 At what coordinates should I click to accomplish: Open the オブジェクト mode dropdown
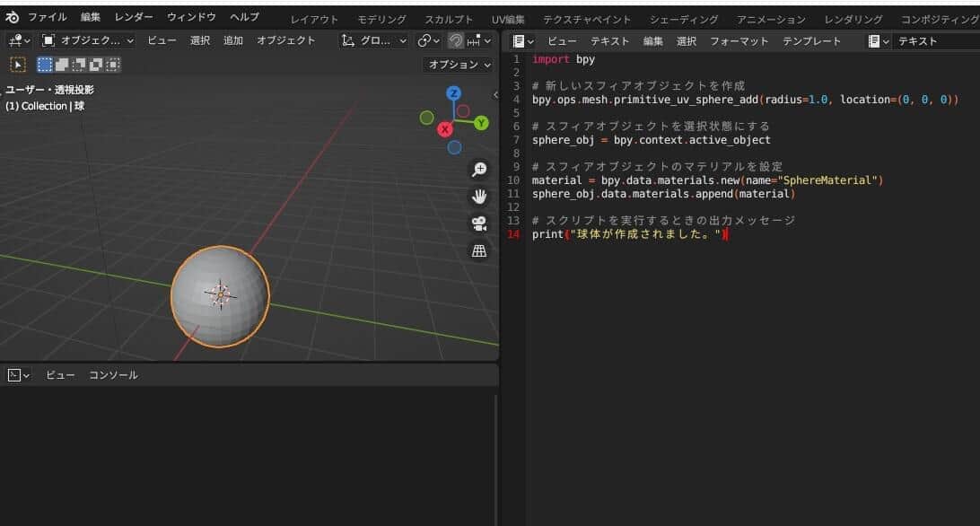pos(88,40)
